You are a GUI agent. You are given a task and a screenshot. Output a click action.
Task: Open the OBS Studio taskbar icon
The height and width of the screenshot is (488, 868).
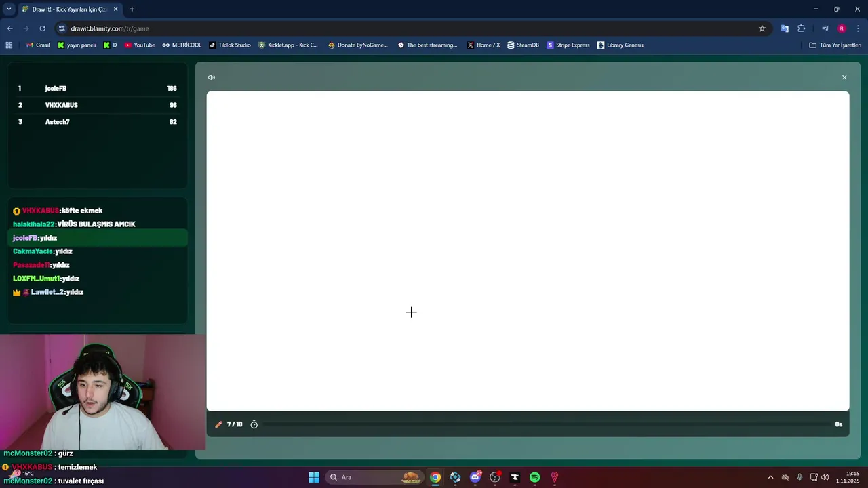pos(495,477)
